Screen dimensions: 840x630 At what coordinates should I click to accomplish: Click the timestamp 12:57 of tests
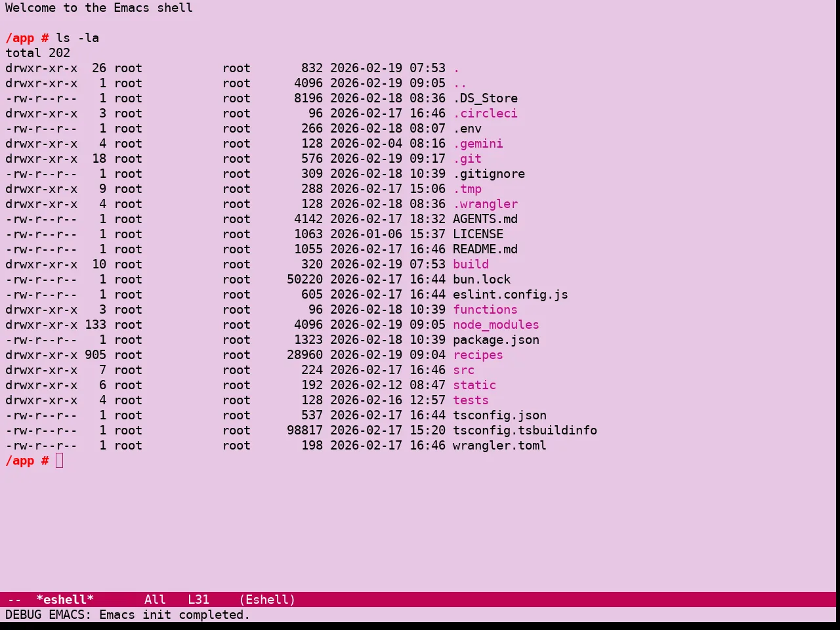(427, 400)
